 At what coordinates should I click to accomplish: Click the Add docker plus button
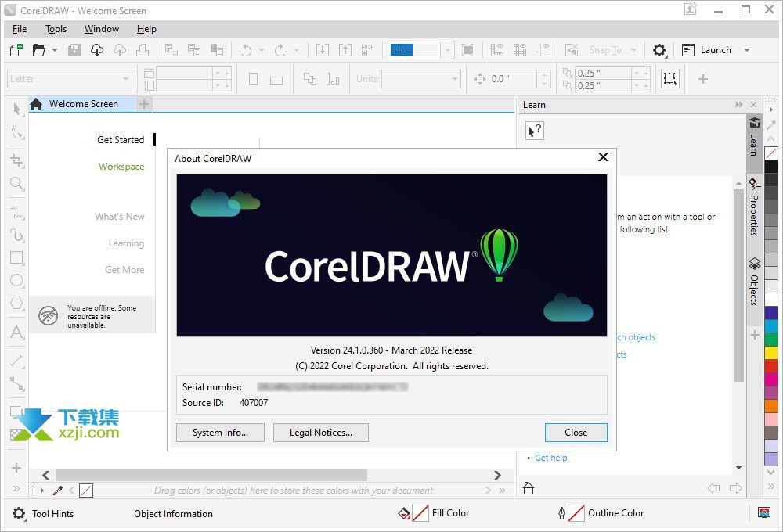755,335
